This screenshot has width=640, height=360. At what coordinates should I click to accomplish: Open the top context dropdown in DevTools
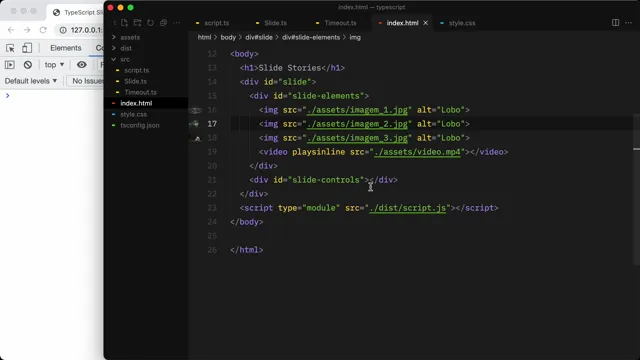pos(54,64)
